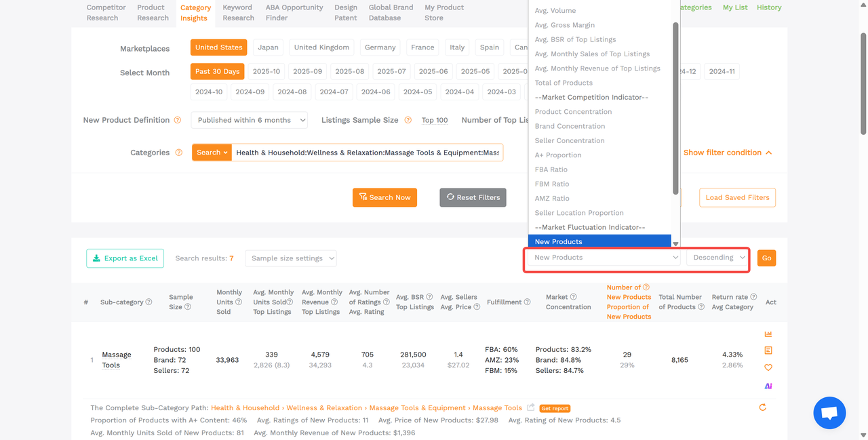Expand the Sample size settings dropdown
The height and width of the screenshot is (440, 868).
click(x=290, y=258)
